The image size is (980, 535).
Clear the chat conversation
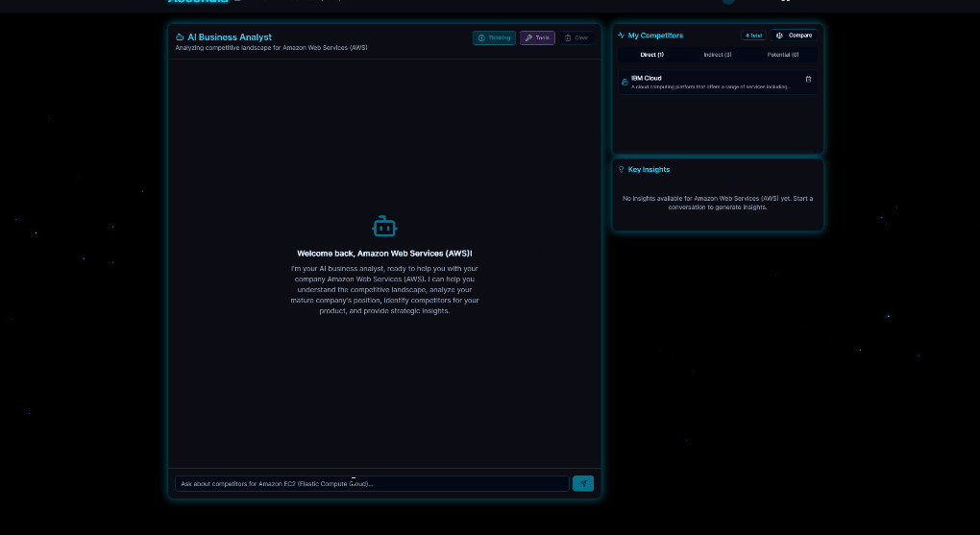(x=576, y=38)
